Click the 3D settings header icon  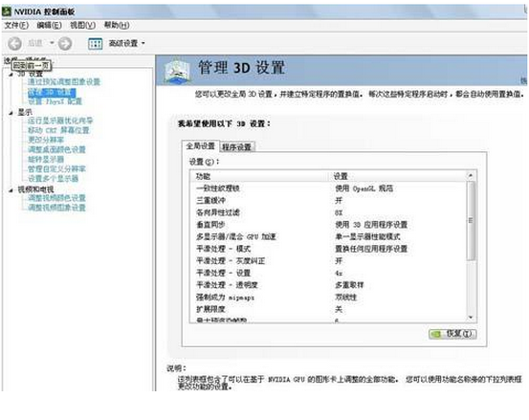tap(178, 71)
